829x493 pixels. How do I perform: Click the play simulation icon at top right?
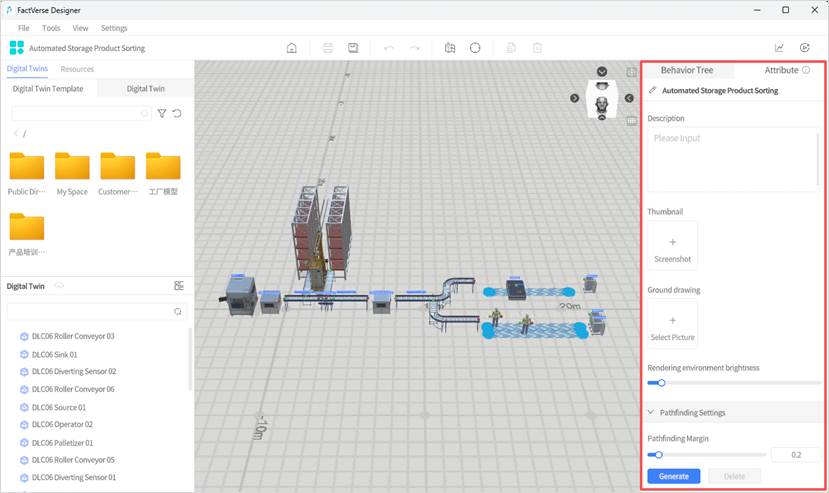[805, 48]
